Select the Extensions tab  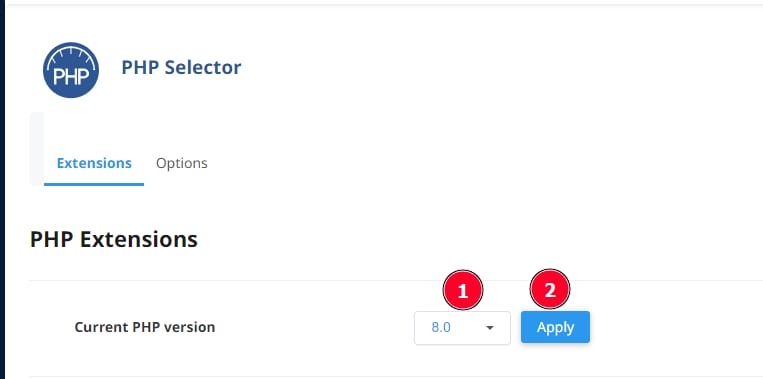94,163
